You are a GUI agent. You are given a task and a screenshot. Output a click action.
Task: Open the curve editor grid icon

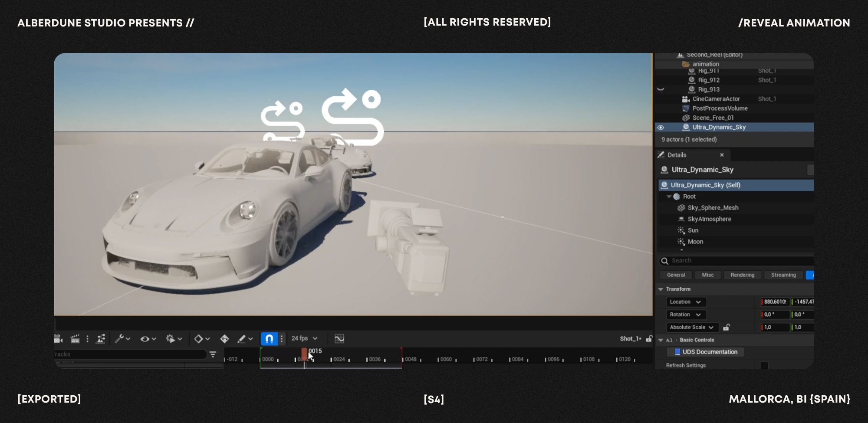coord(339,339)
